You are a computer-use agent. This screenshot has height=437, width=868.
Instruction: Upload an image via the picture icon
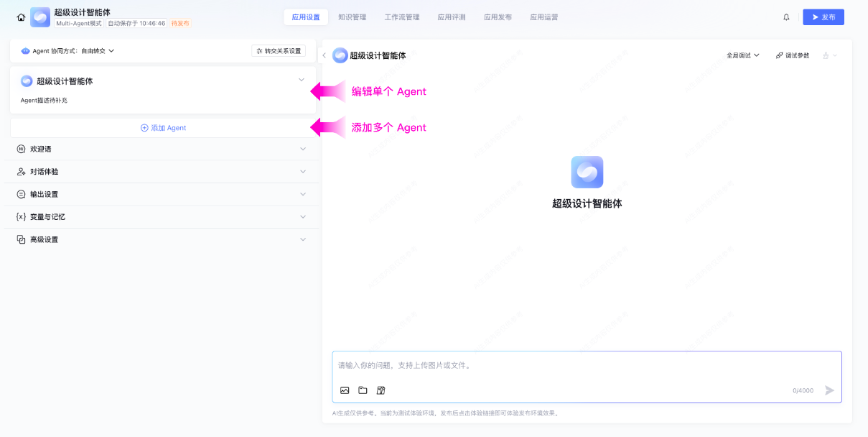click(x=345, y=390)
